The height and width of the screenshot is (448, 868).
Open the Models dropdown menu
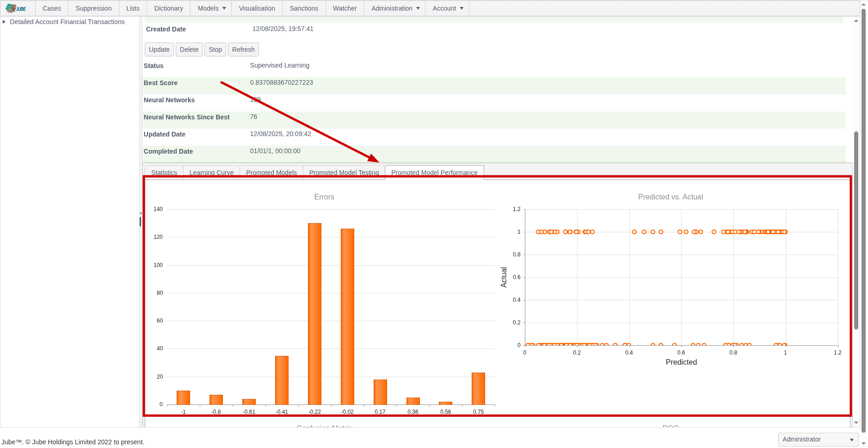(x=212, y=8)
